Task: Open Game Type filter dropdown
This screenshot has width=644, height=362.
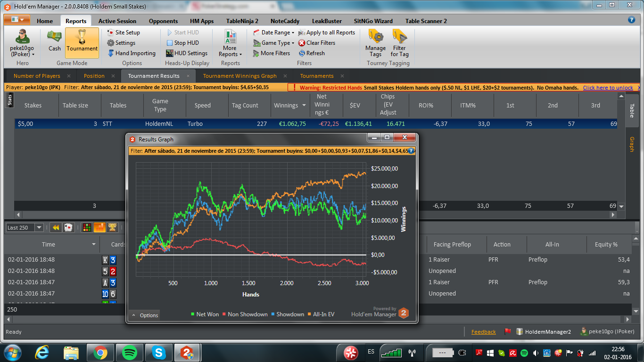Action: (x=273, y=43)
